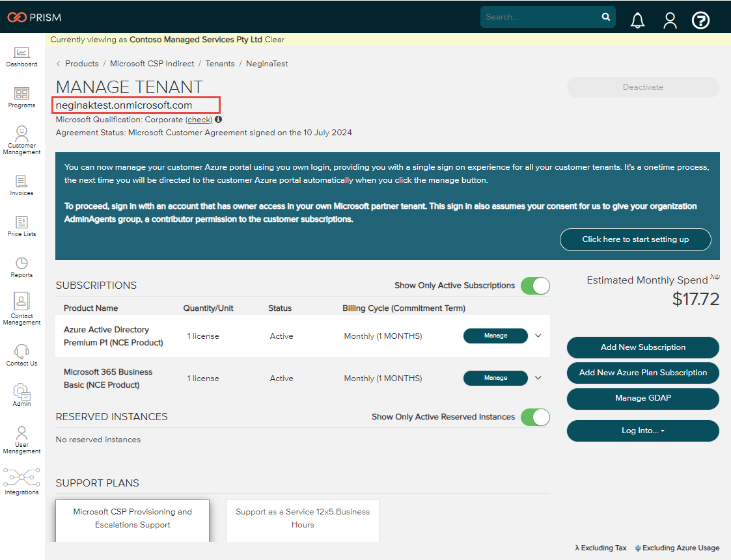Manage Azure Active Directory Premium P1 subscription
The height and width of the screenshot is (560, 731).
click(495, 336)
